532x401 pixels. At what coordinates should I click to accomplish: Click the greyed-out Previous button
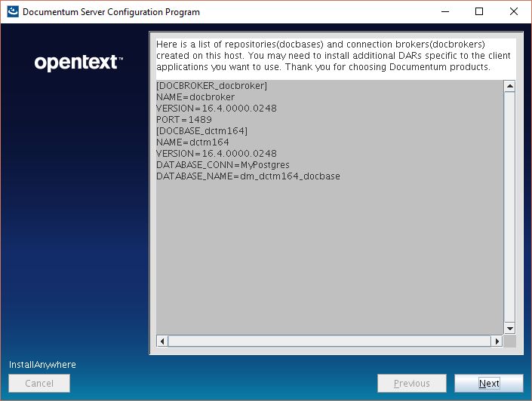(411, 384)
